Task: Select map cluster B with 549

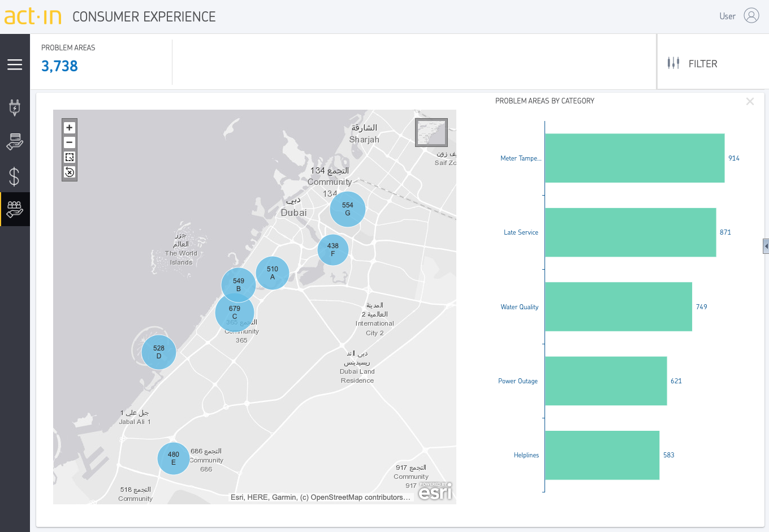Action: click(x=239, y=285)
